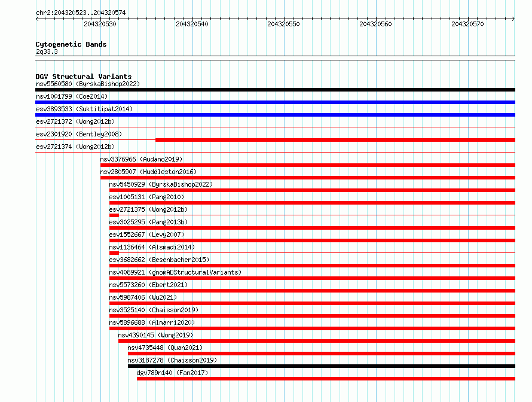This screenshot has height=402, width=532.
Task: Open variant esv2721372 (Wong2012b) label
Action: click(x=75, y=121)
